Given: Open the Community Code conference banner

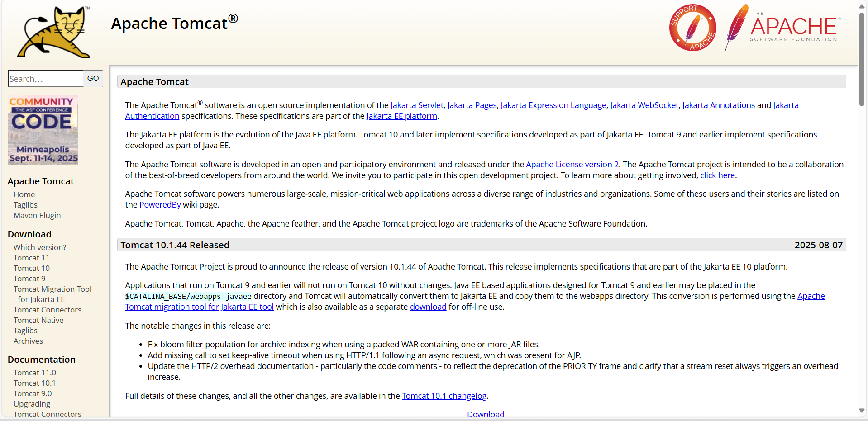Looking at the screenshot, I should pos(43,130).
